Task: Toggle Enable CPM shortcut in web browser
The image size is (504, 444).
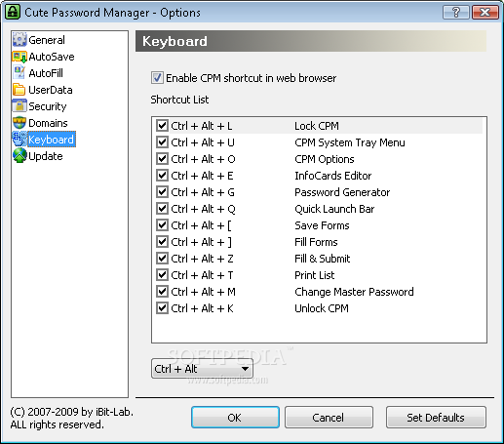Action: tap(157, 78)
